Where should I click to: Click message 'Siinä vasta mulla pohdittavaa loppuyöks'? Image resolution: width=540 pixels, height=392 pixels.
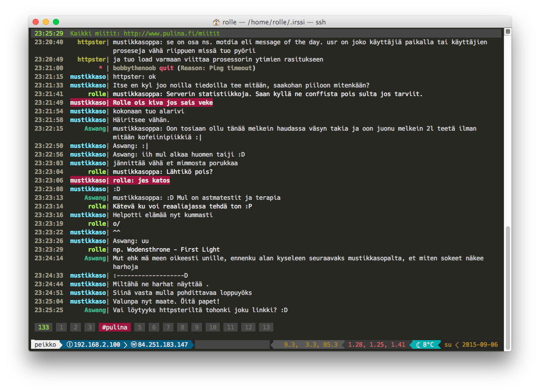point(182,293)
